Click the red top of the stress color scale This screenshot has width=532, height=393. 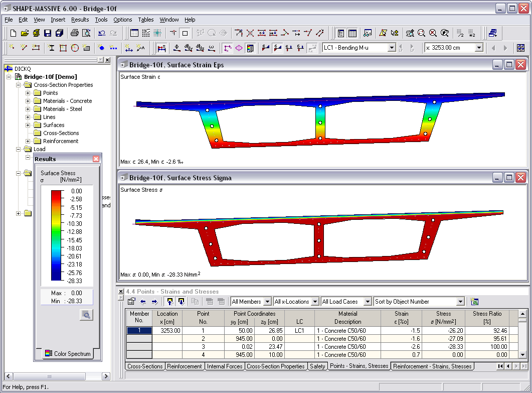coord(56,194)
